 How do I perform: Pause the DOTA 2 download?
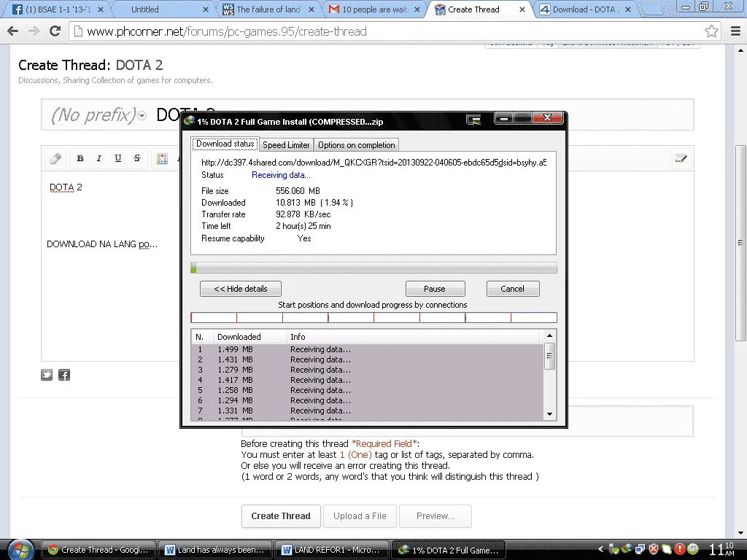tap(435, 289)
